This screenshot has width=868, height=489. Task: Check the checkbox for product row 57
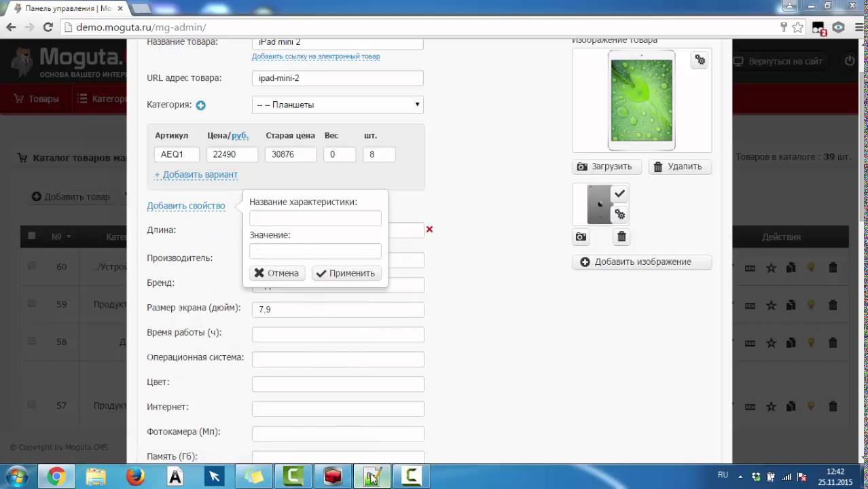point(31,405)
